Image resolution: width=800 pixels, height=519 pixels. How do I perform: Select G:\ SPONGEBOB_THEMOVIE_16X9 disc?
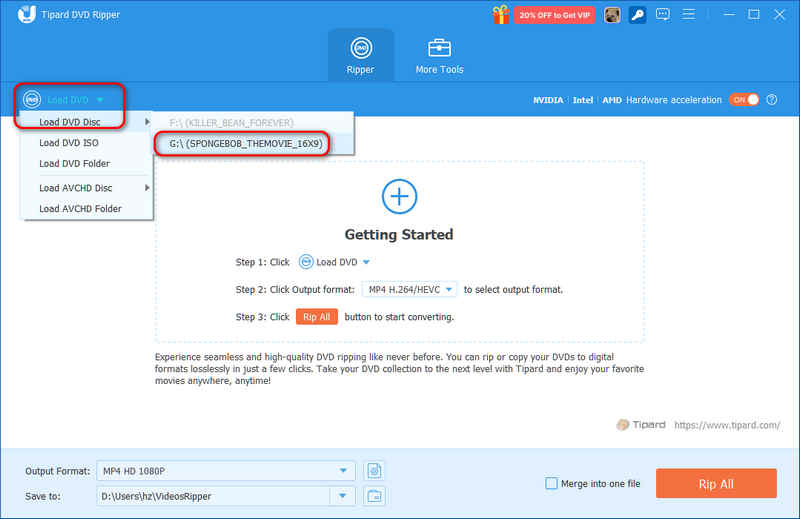(x=245, y=144)
